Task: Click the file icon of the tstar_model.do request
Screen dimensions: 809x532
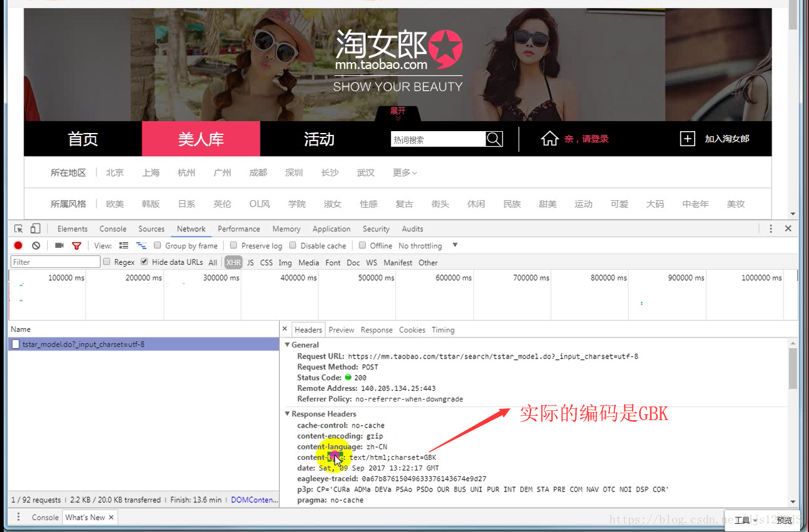Action: (16, 344)
